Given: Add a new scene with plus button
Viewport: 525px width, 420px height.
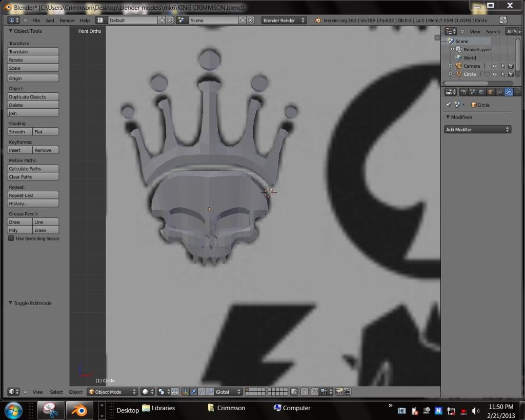Looking at the screenshot, I should click(x=243, y=20).
